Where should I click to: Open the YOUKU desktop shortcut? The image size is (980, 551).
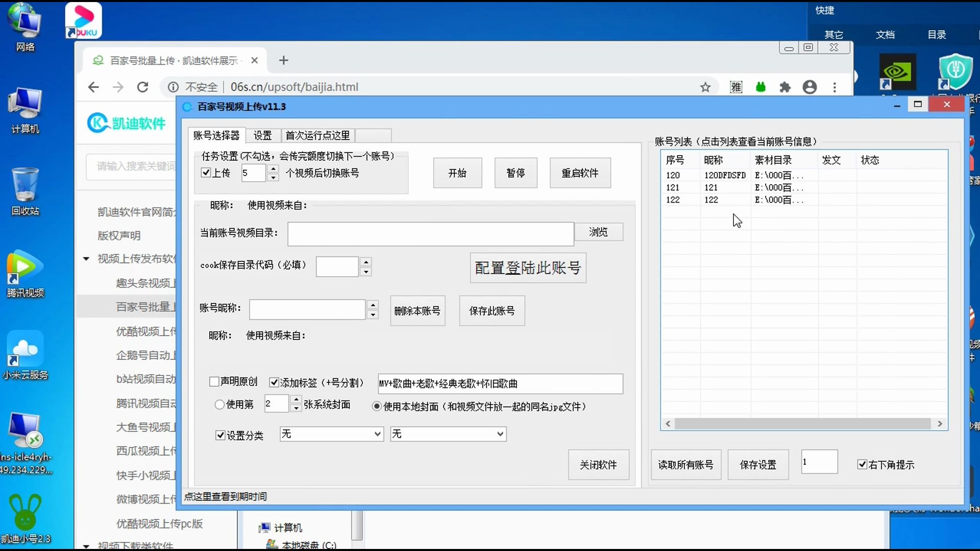tap(83, 20)
